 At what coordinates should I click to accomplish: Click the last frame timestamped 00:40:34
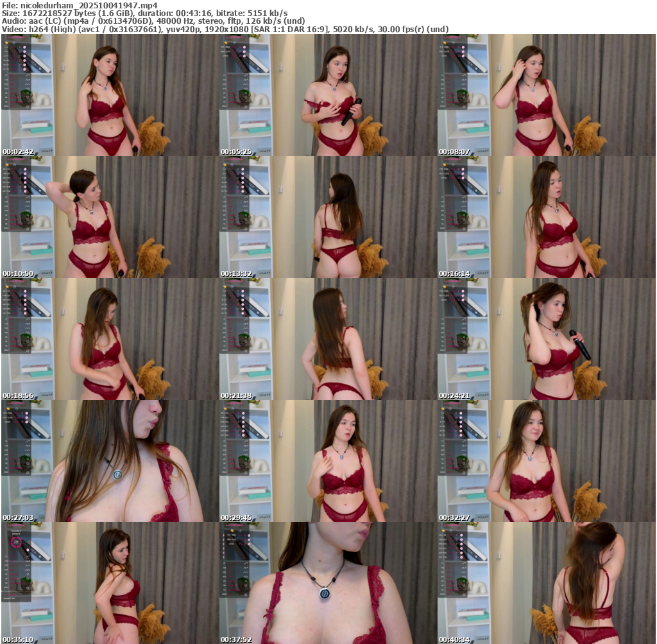547,583
